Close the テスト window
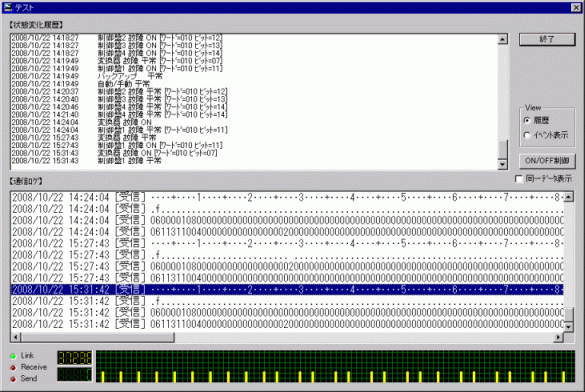 [576, 7]
